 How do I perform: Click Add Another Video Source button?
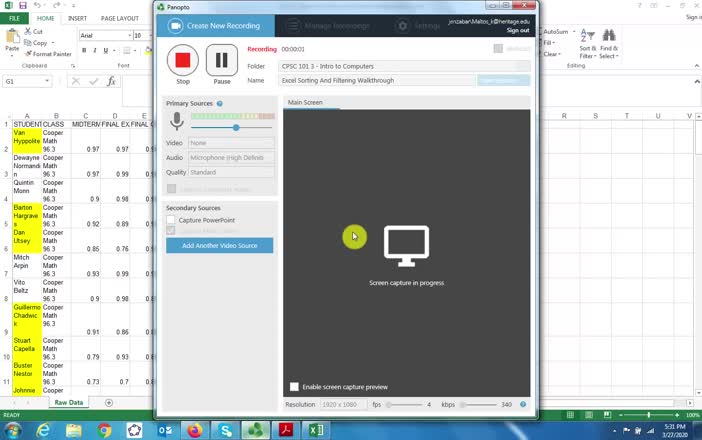coord(219,245)
